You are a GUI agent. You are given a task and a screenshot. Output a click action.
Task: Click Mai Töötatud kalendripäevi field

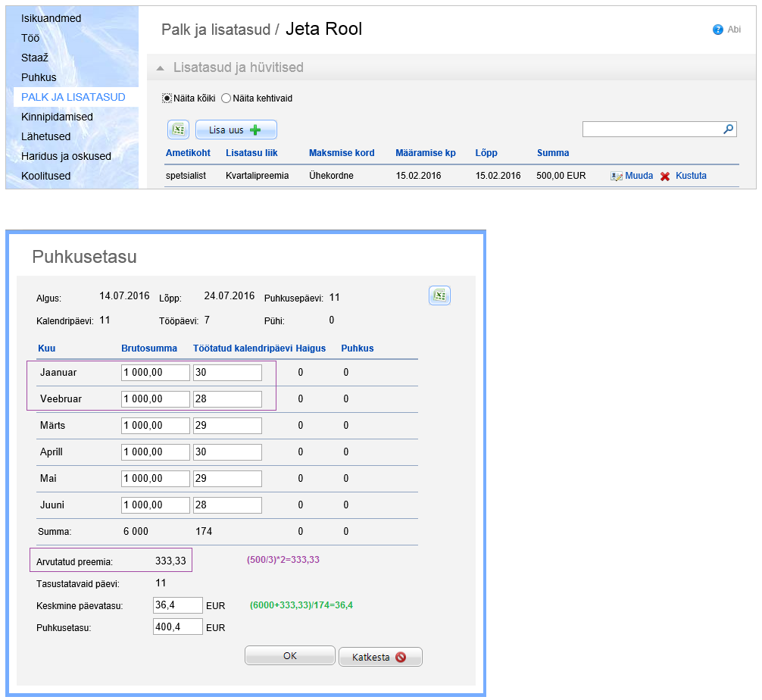pos(227,479)
